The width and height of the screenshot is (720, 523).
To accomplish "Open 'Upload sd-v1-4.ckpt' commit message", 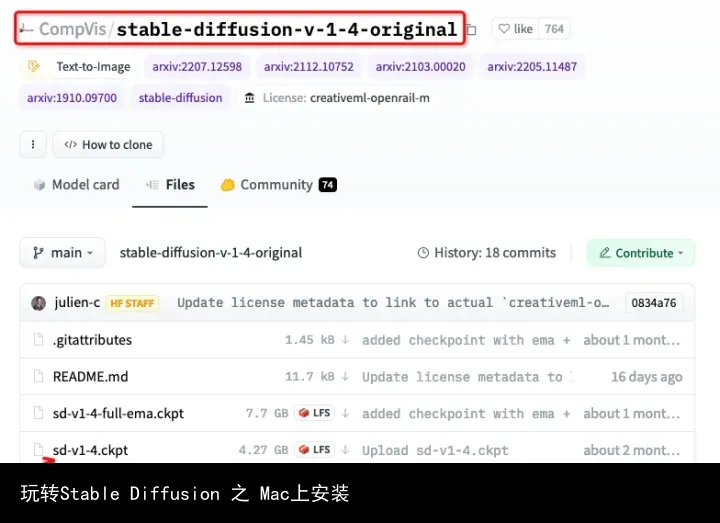I will pyautogui.click(x=435, y=450).
